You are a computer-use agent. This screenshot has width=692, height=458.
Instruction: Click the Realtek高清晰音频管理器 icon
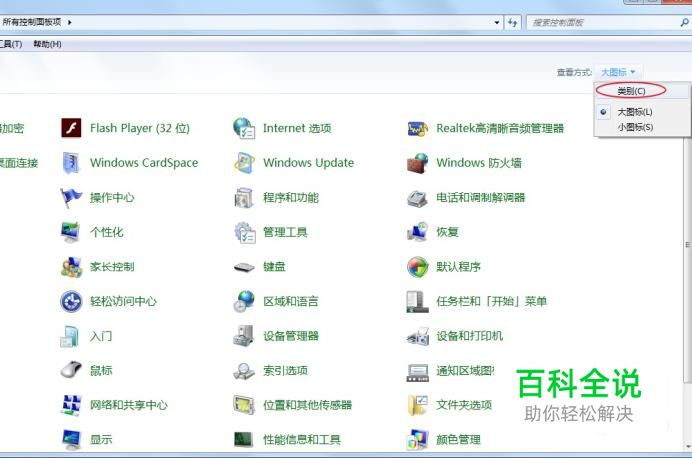pyautogui.click(x=417, y=129)
